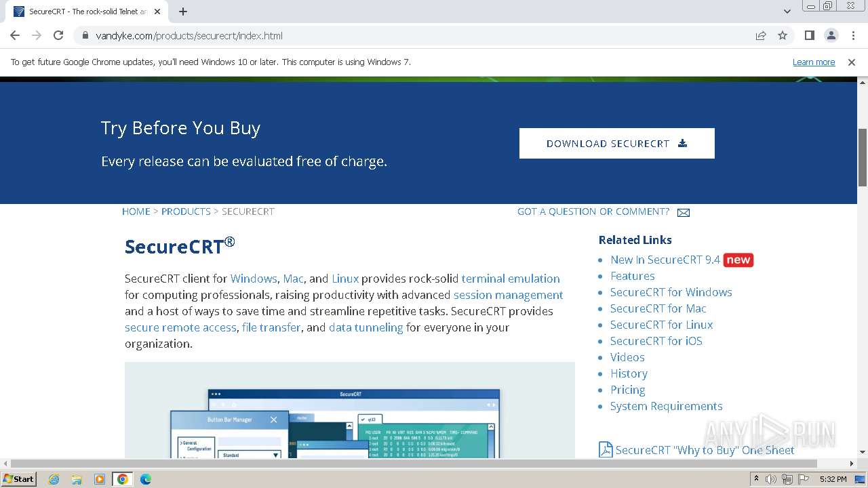Follow the file transfer link

click(x=271, y=327)
